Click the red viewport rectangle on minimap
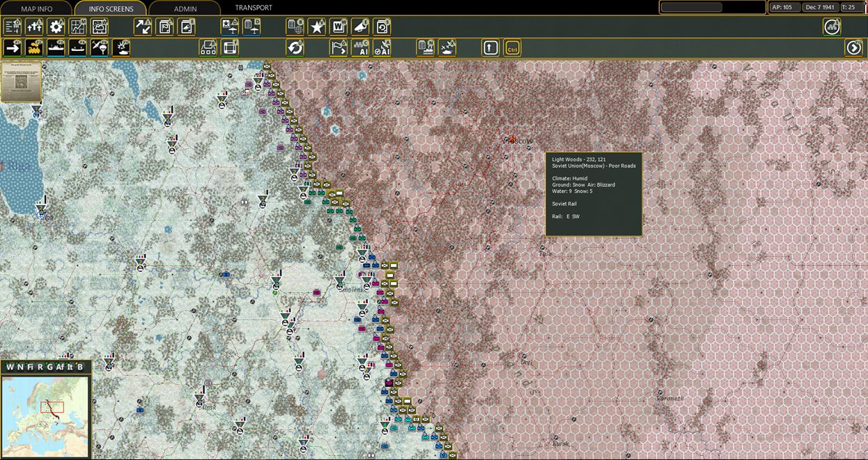 tap(52, 406)
